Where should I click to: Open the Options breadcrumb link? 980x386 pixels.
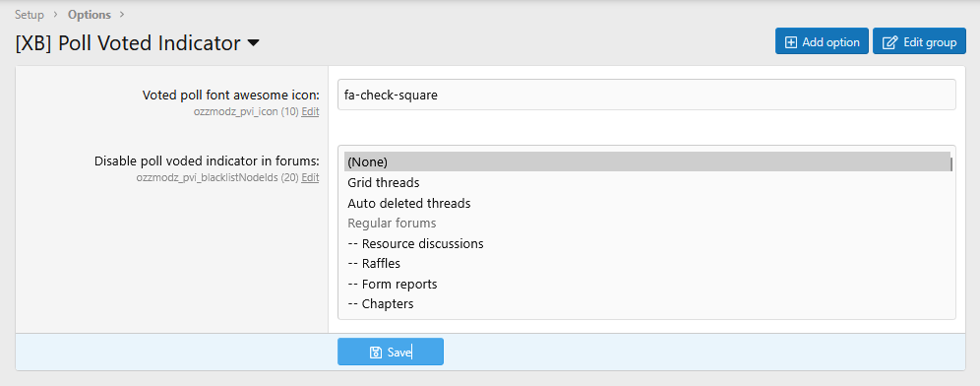click(90, 15)
